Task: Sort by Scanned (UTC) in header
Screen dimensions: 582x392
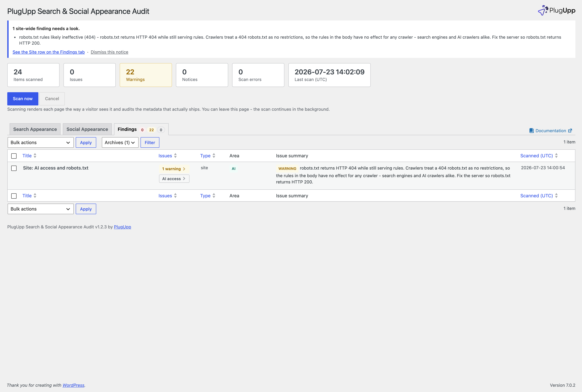Action: (537, 156)
